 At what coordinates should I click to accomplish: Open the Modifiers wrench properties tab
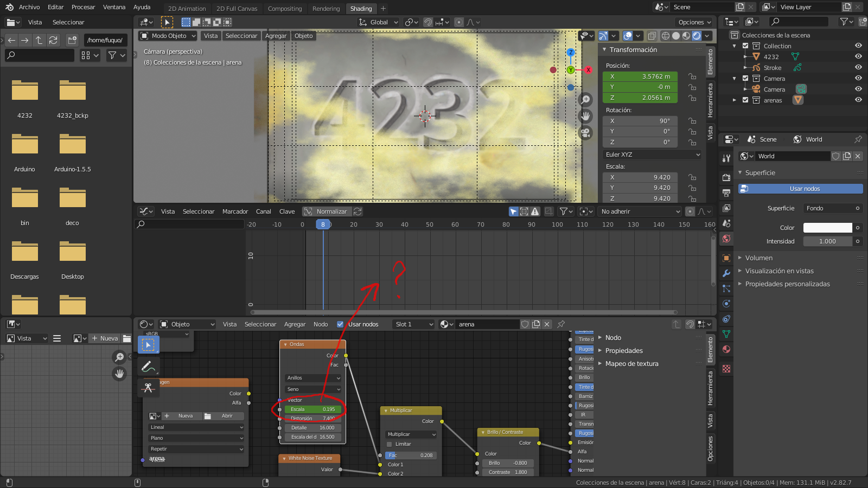(726, 273)
